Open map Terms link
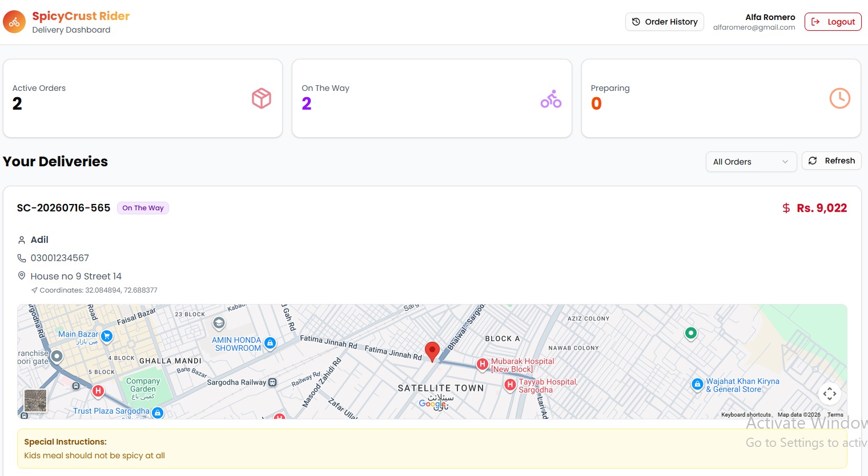 835,415
